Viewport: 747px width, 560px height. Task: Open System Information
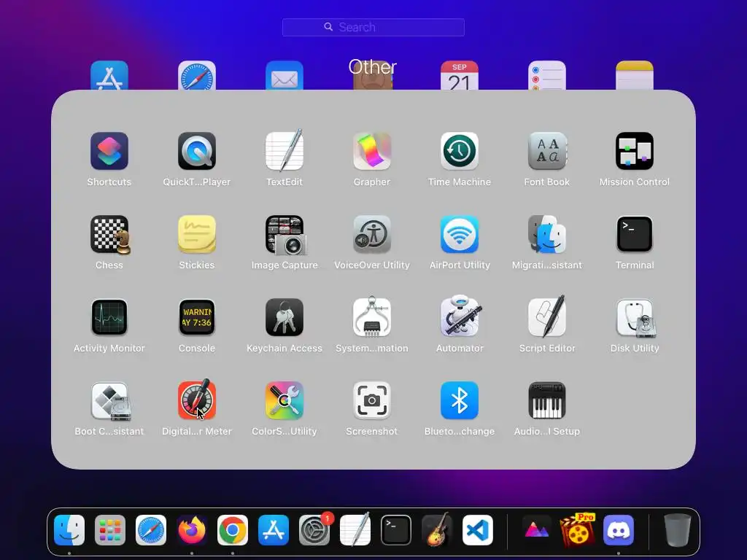pyautogui.click(x=372, y=316)
